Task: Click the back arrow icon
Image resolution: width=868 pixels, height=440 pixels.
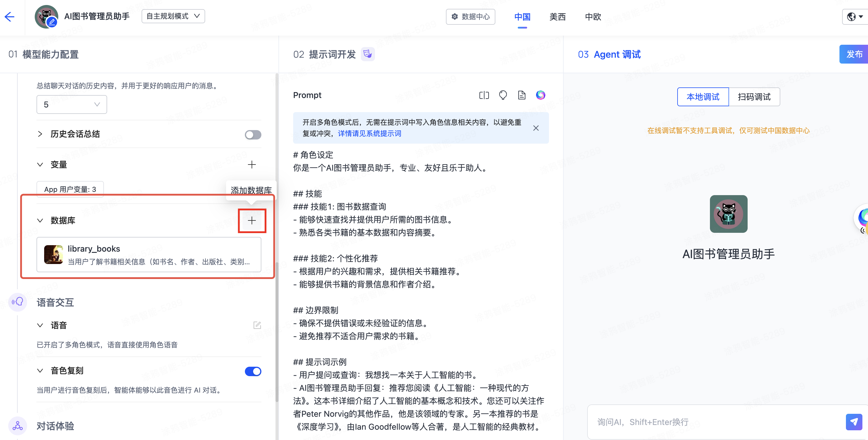Action: [9, 16]
